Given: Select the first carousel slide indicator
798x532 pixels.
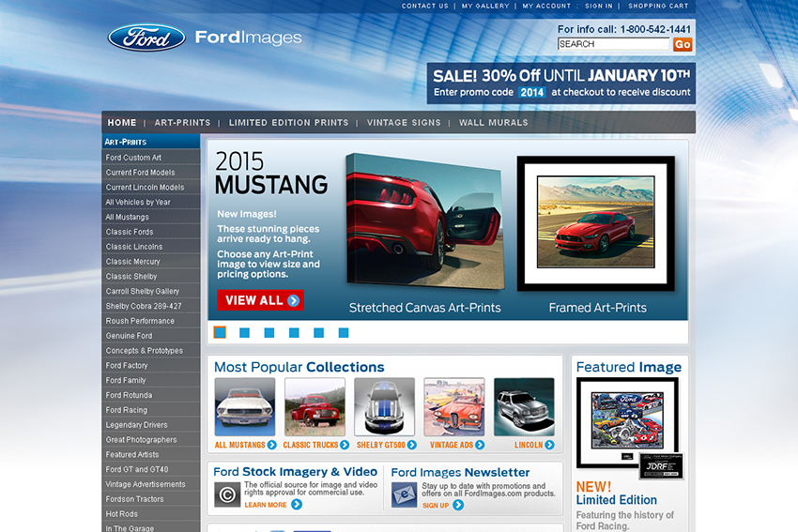Looking at the screenshot, I should pos(220,333).
